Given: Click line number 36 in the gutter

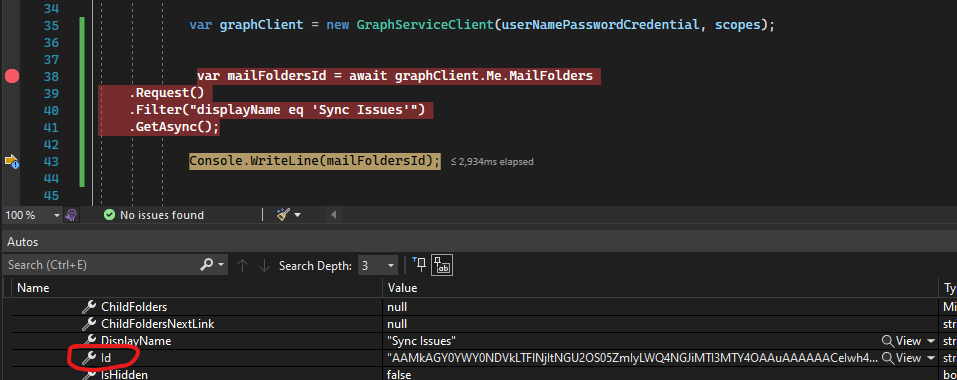Looking at the screenshot, I should [x=51, y=42].
